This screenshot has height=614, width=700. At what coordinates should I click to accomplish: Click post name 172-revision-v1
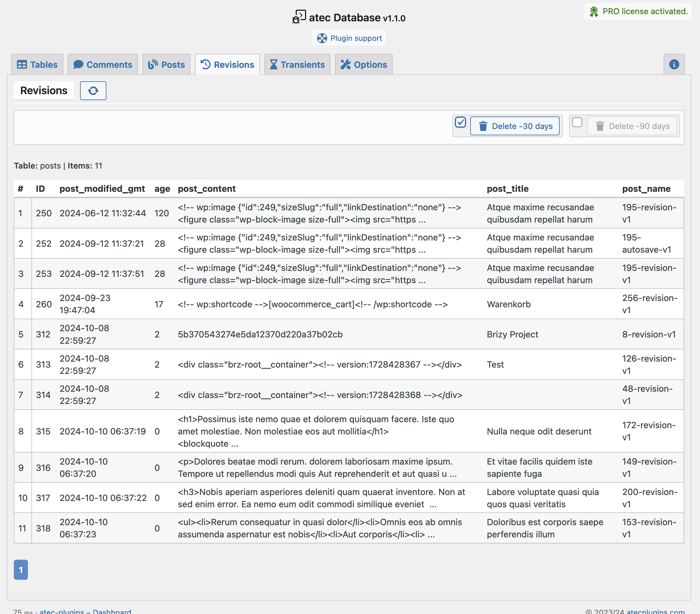pos(649,431)
